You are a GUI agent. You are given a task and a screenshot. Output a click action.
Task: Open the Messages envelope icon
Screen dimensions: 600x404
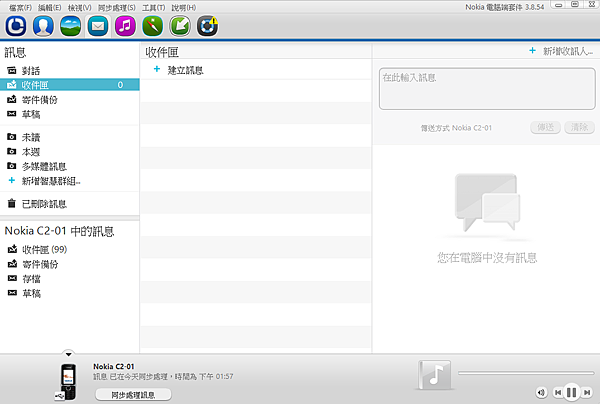point(98,26)
